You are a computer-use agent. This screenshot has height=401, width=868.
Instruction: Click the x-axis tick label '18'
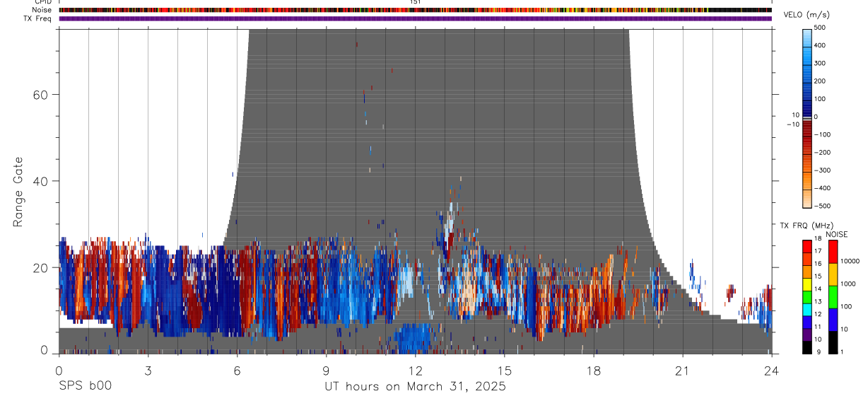(594, 370)
